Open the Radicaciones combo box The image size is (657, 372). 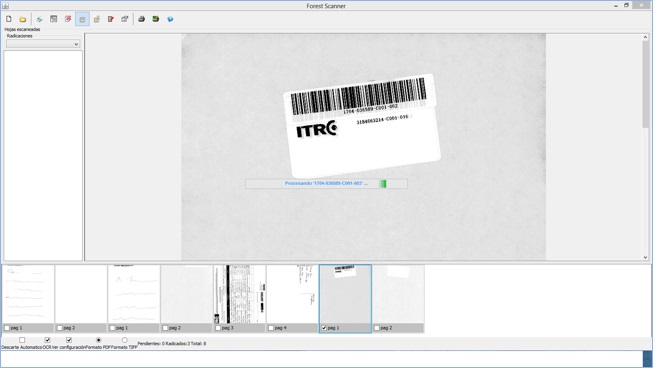coord(43,44)
